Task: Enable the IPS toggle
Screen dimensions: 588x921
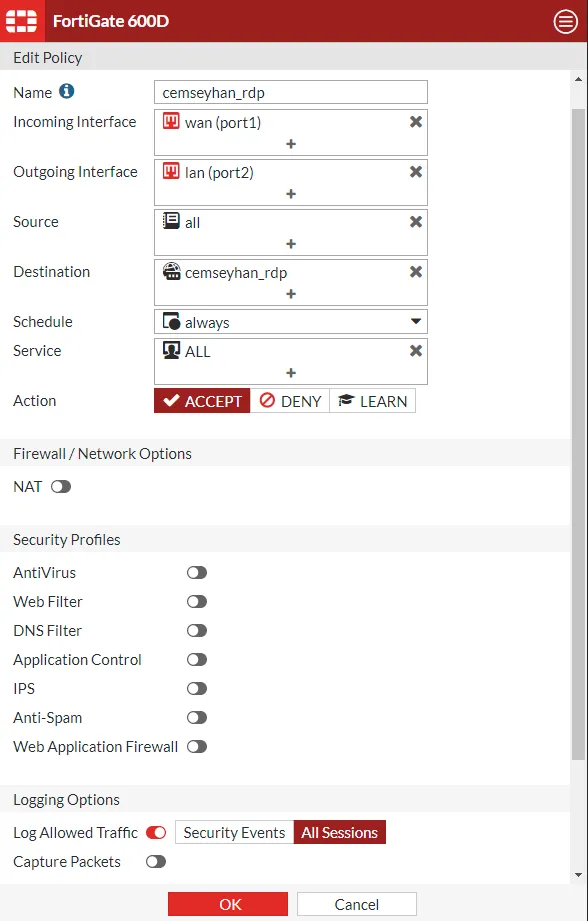Action: click(x=197, y=688)
